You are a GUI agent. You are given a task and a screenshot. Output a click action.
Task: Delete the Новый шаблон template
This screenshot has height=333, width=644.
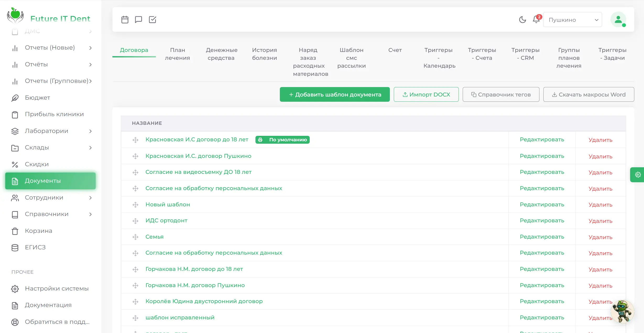click(600, 205)
